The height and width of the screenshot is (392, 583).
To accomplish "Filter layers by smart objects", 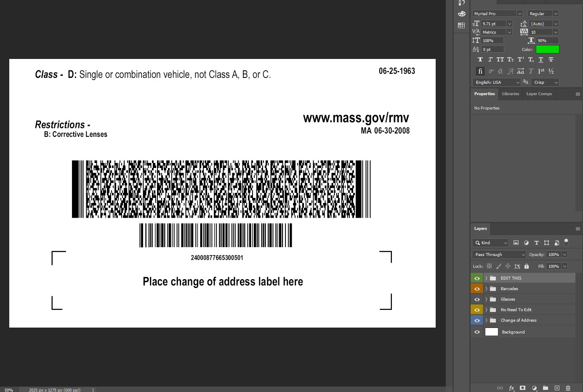I will (x=556, y=243).
